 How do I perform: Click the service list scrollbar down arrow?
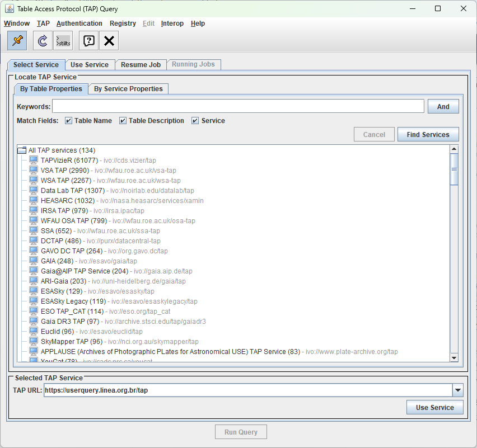click(454, 358)
